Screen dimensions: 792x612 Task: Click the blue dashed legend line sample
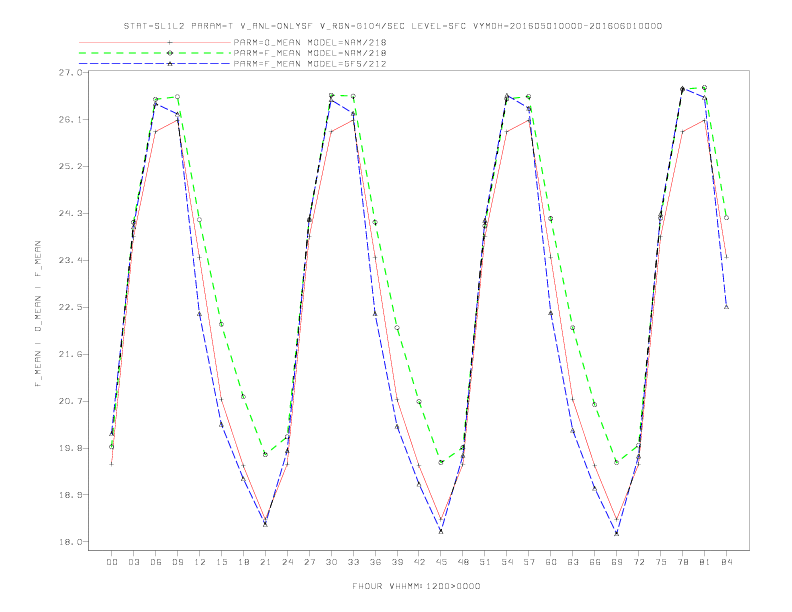155,64
